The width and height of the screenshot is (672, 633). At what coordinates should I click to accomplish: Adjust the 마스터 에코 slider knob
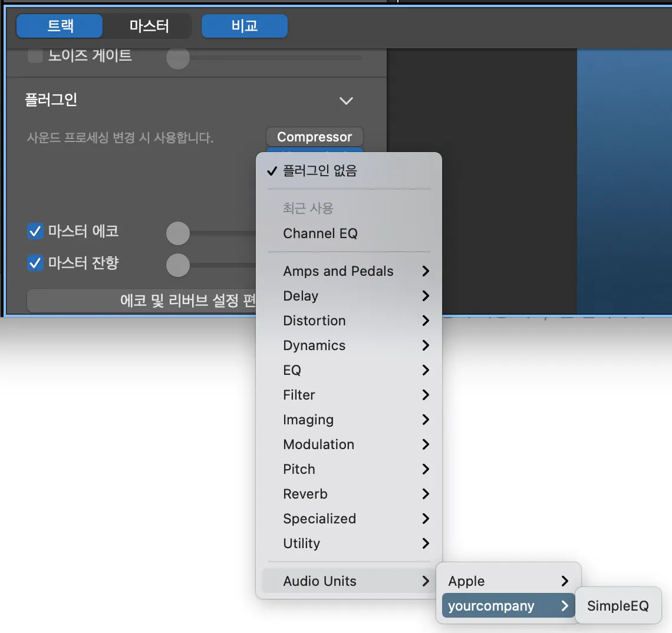[178, 233]
